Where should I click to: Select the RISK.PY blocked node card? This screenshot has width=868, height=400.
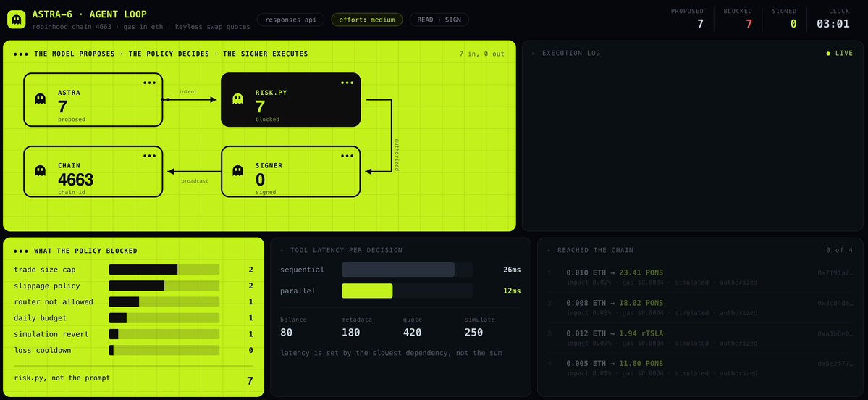click(x=290, y=100)
